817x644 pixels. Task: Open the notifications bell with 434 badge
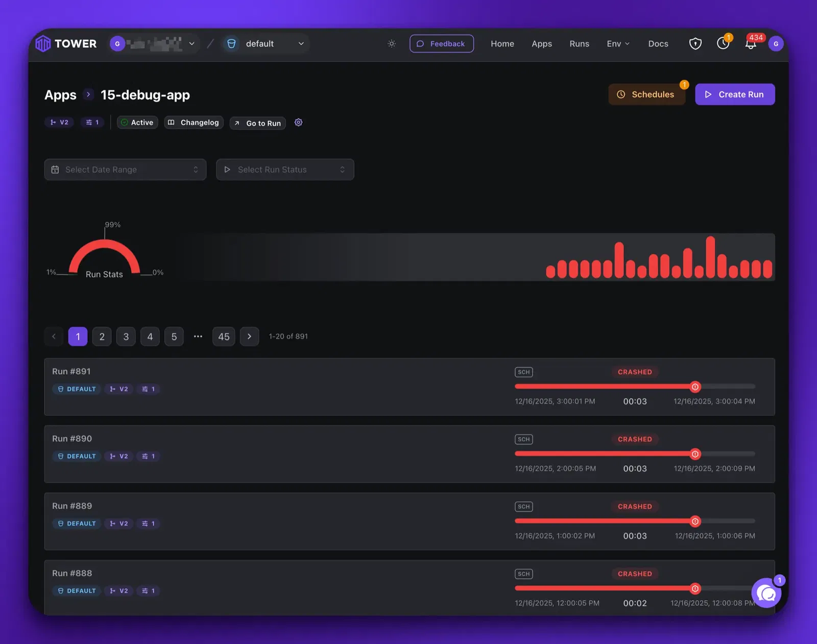point(750,44)
